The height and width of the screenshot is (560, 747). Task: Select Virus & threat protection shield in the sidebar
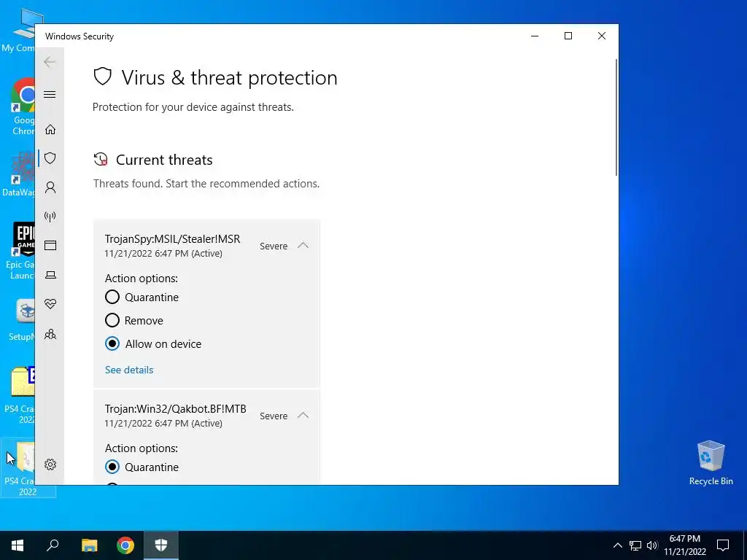pos(50,158)
